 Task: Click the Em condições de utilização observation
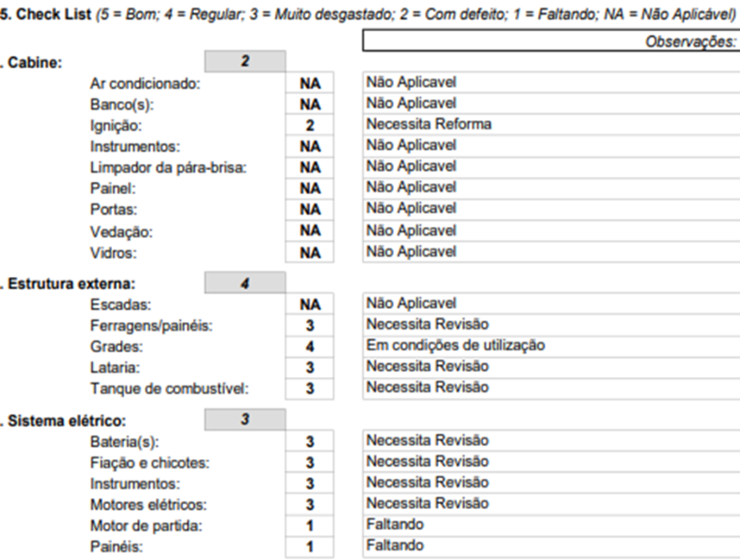pos(549,345)
